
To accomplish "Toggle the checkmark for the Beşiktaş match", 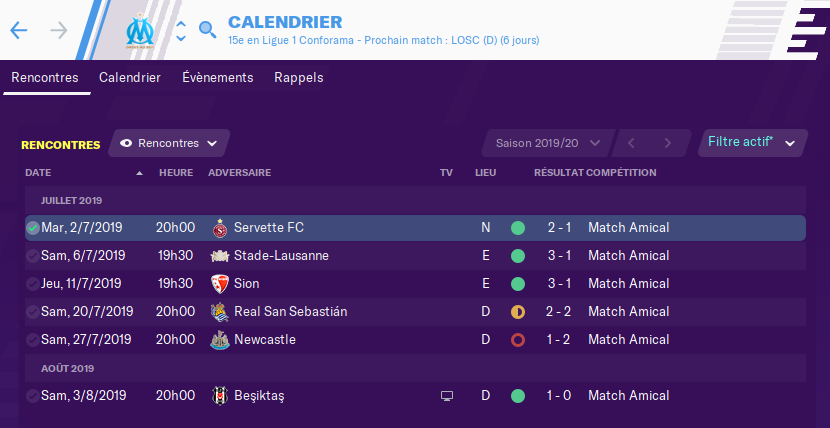I will pos(33,396).
